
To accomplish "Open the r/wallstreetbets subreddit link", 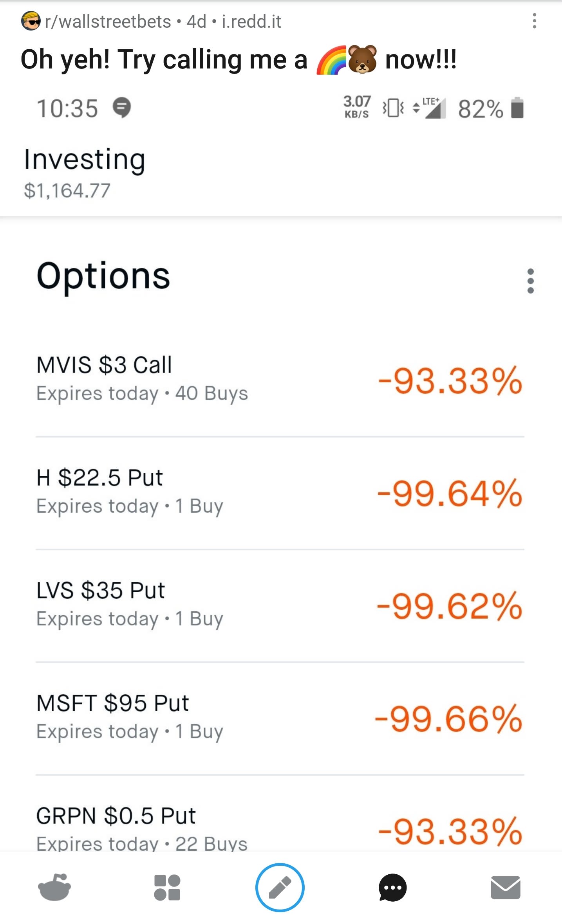I will click(108, 22).
